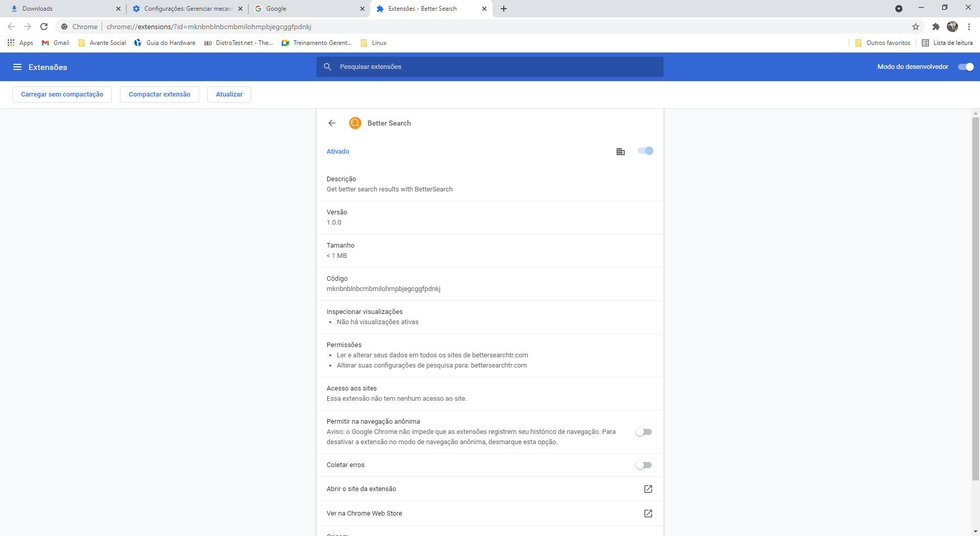The width and height of the screenshot is (980, 536).
Task: Click the Atualizar button
Action: [x=229, y=94]
